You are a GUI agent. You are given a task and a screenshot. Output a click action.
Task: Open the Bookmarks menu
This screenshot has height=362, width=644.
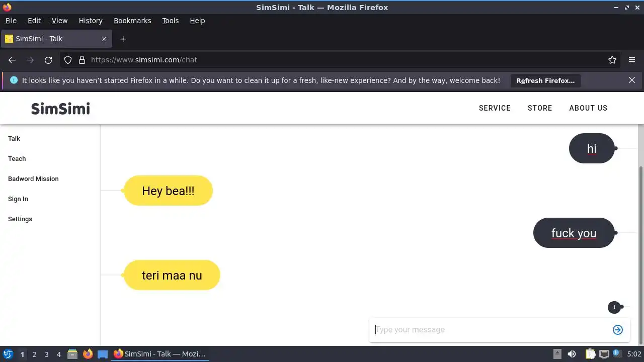pos(132,21)
